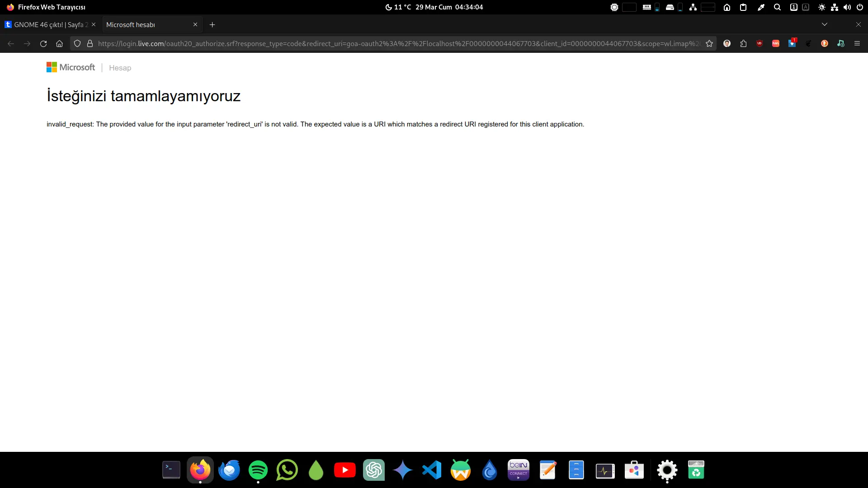Open the Gemini sparkle app in dock
Screen dimensions: 868x488
(x=403, y=470)
